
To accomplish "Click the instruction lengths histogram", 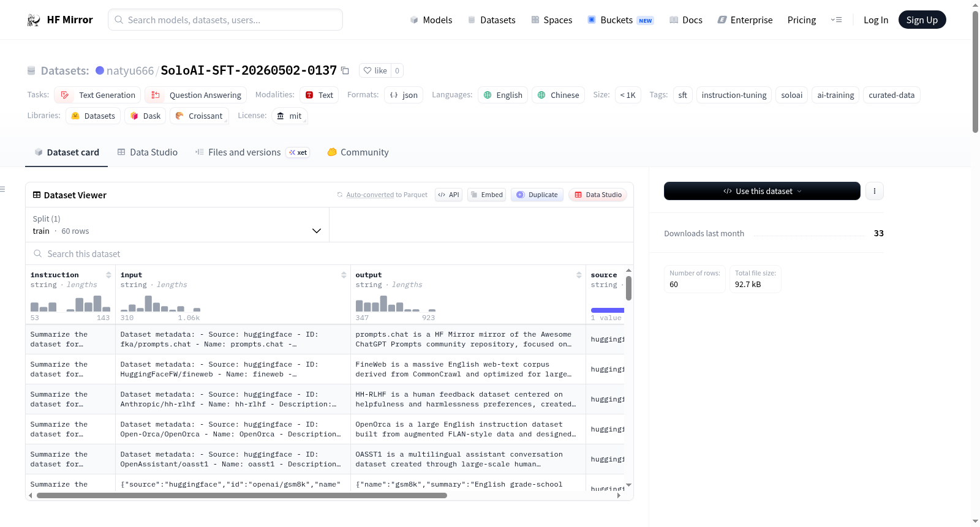I will point(70,303).
